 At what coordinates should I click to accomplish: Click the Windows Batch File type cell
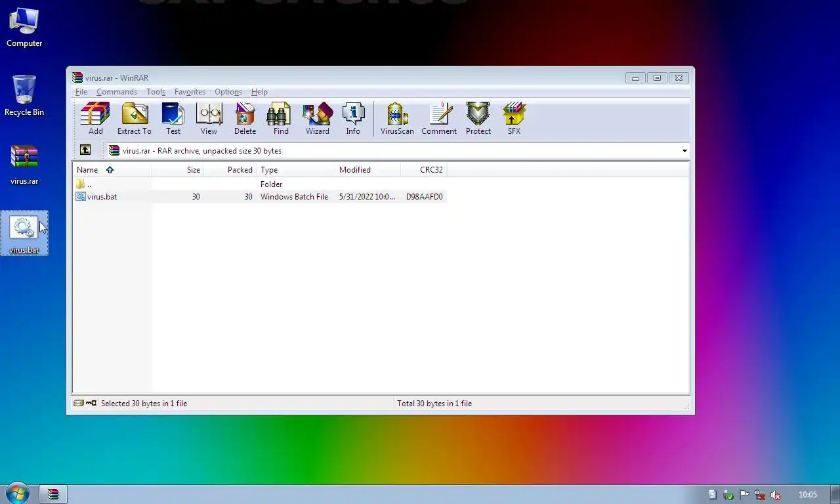pos(294,196)
